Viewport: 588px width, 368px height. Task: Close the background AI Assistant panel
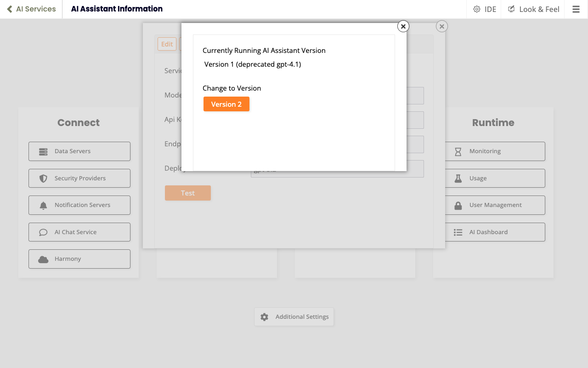(441, 27)
